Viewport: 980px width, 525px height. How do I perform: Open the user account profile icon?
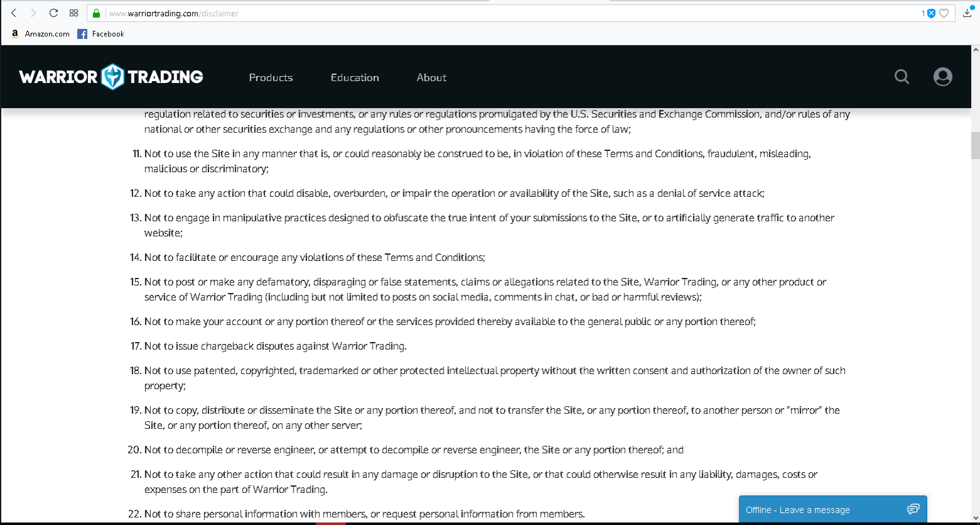pyautogui.click(x=942, y=77)
